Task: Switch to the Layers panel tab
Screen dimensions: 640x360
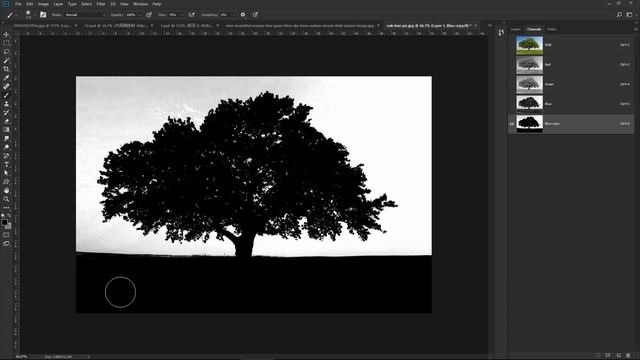Action: (516, 29)
